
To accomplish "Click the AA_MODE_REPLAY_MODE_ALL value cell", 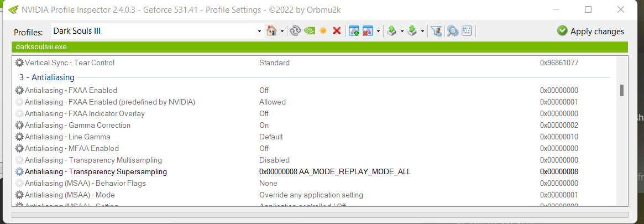I will [x=335, y=172].
